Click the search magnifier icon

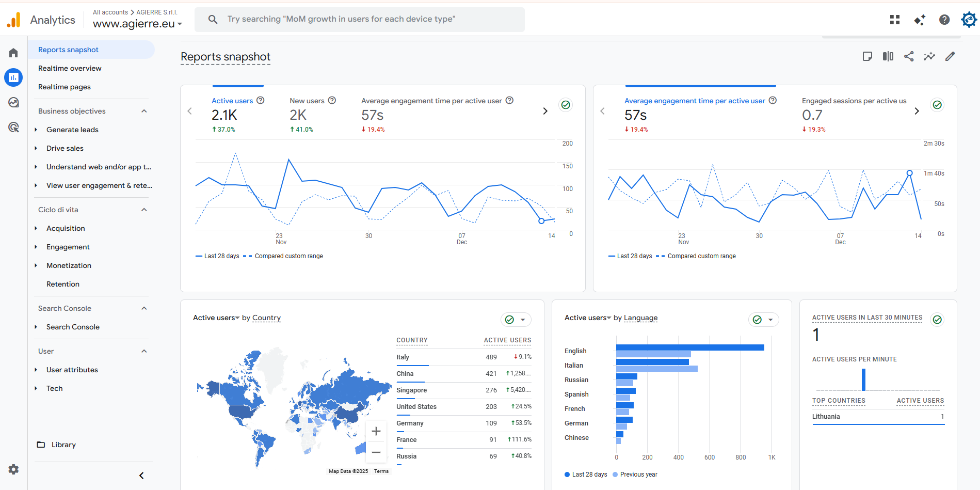tap(213, 19)
